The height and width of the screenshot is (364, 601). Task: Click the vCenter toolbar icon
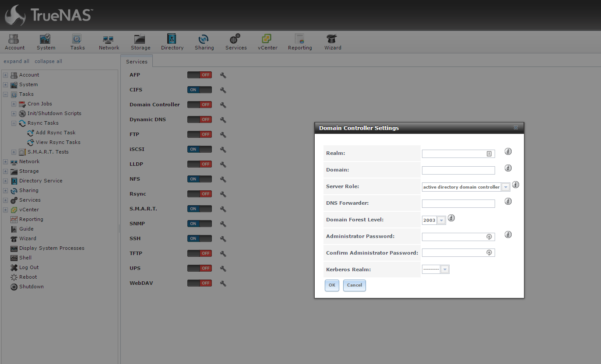coord(267,42)
